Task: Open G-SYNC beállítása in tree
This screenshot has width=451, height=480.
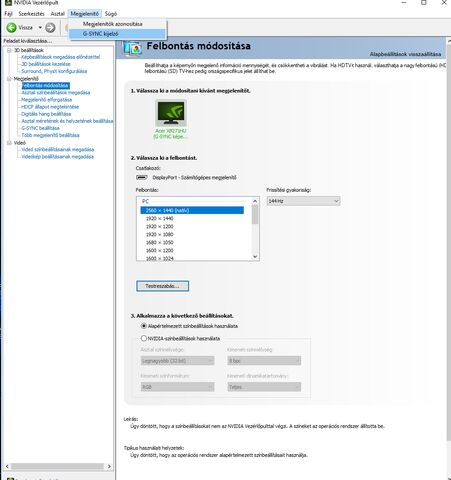Action: coord(40,128)
